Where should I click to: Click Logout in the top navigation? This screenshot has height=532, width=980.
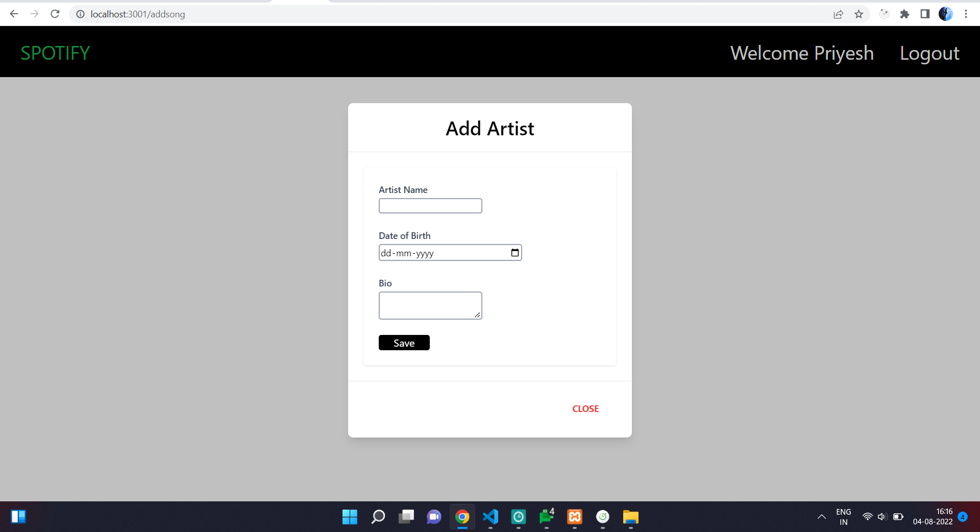coord(929,53)
